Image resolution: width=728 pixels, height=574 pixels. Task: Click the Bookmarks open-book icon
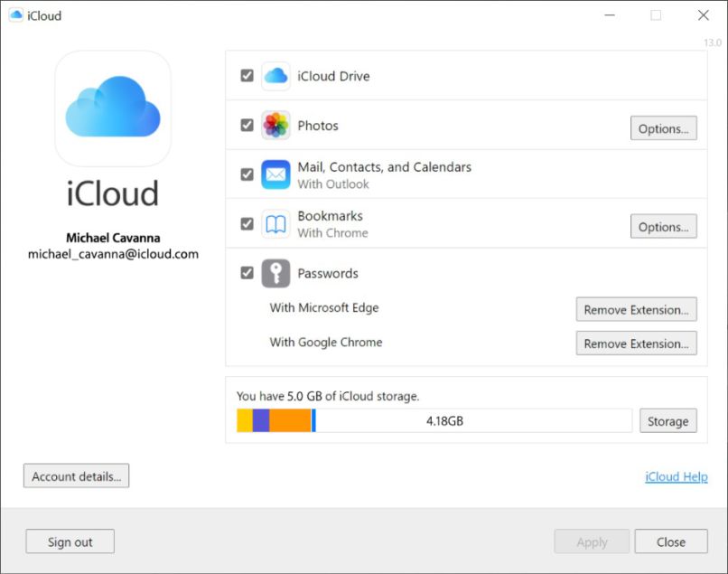pos(275,222)
